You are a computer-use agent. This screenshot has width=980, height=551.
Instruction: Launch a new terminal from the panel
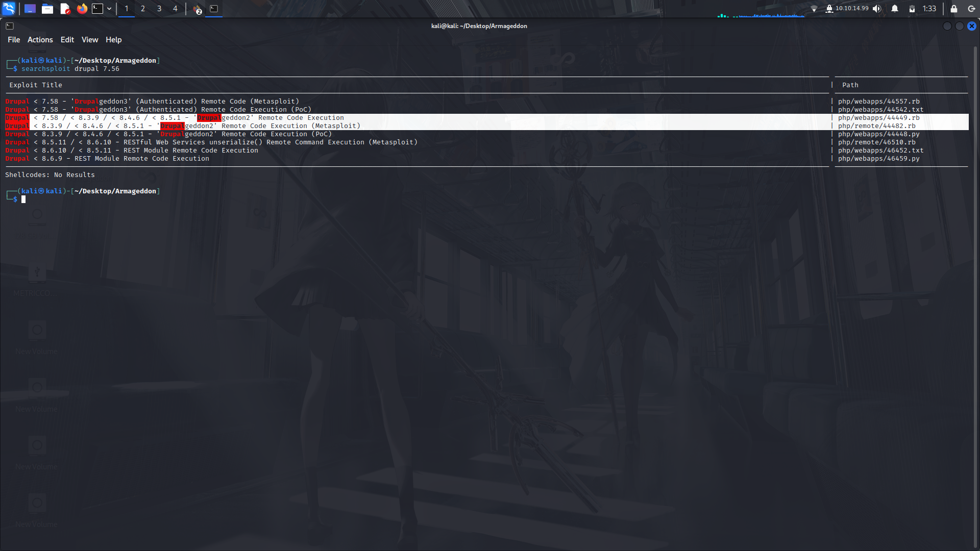click(x=99, y=8)
